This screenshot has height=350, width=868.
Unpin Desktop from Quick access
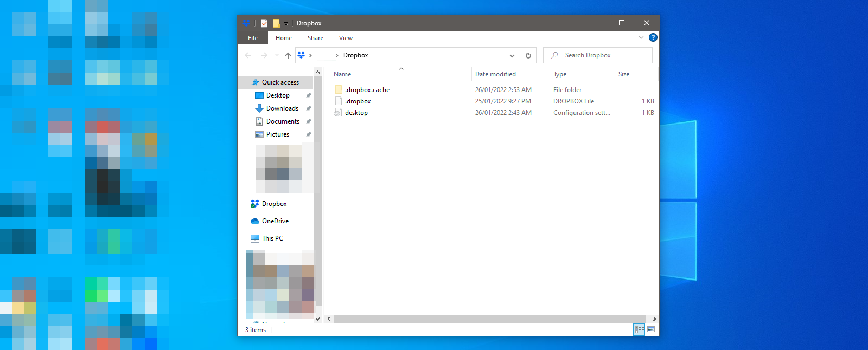coord(308,95)
